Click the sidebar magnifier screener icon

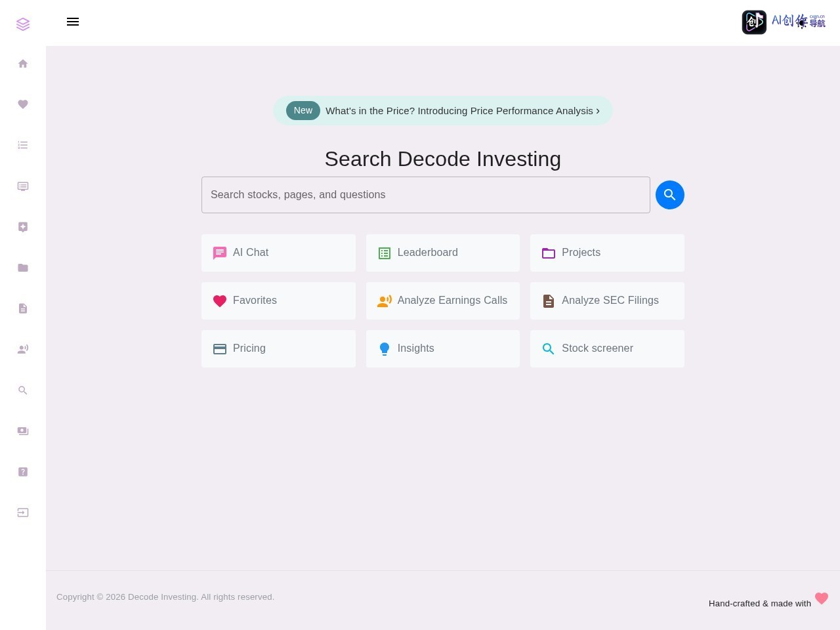pyautogui.click(x=23, y=390)
